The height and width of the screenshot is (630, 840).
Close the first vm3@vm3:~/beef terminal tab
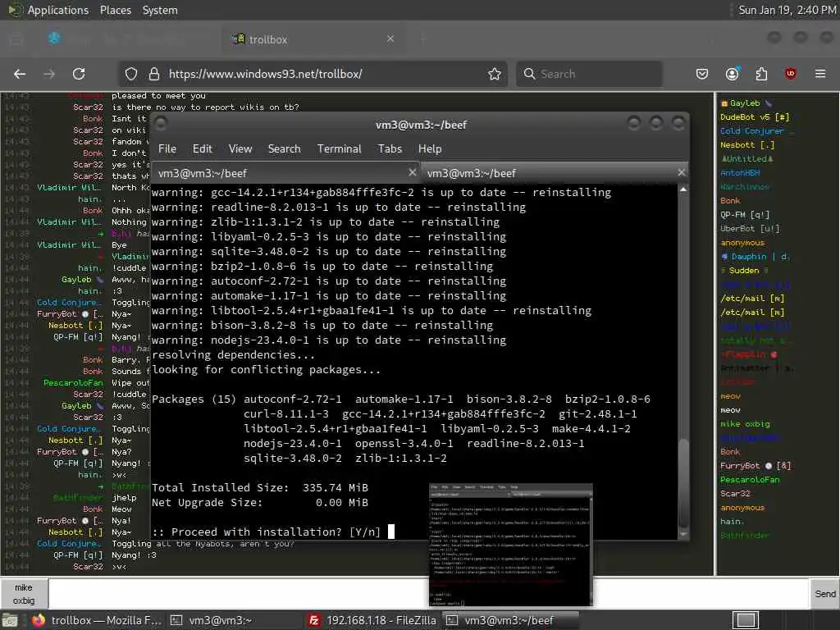tap(412, 172)
